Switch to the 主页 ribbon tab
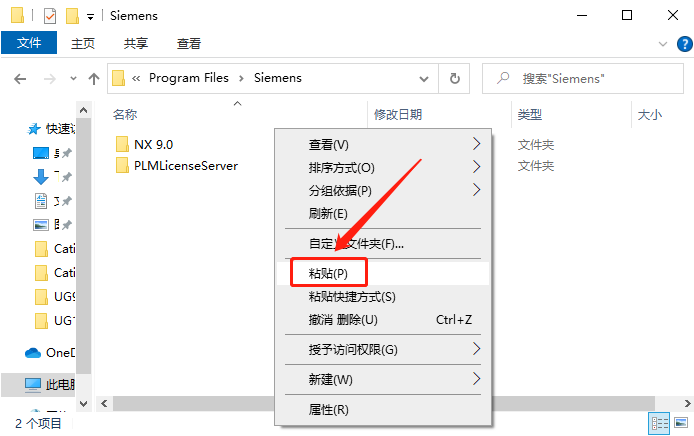The height and width of the screenshot is (436, 694). pos(83,43)
